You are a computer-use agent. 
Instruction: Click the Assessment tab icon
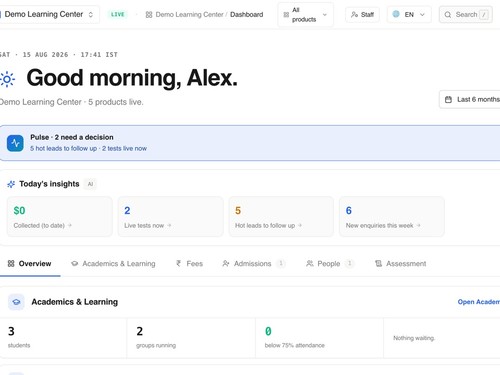[378, 264]
